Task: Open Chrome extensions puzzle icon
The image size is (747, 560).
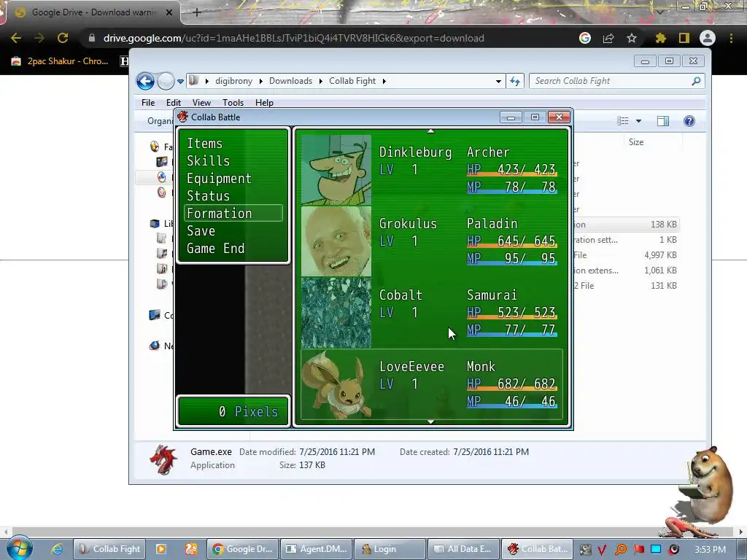Action: click(x=660, y=38)
